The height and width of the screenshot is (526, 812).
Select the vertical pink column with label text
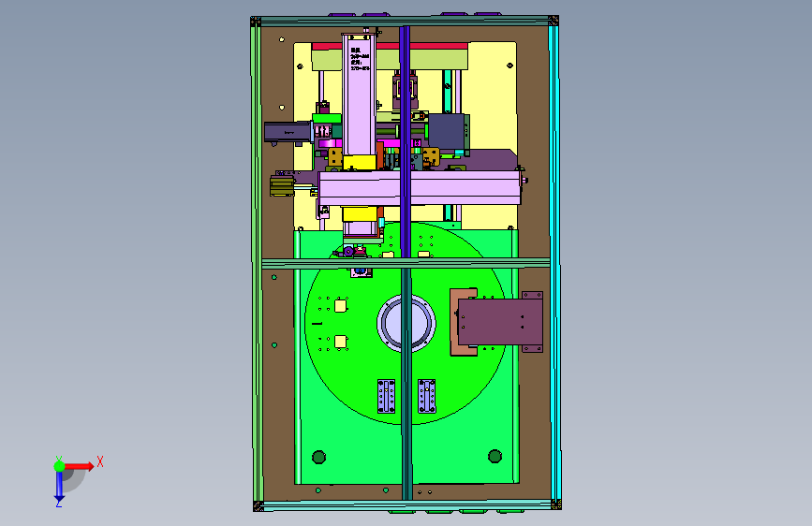359,95
